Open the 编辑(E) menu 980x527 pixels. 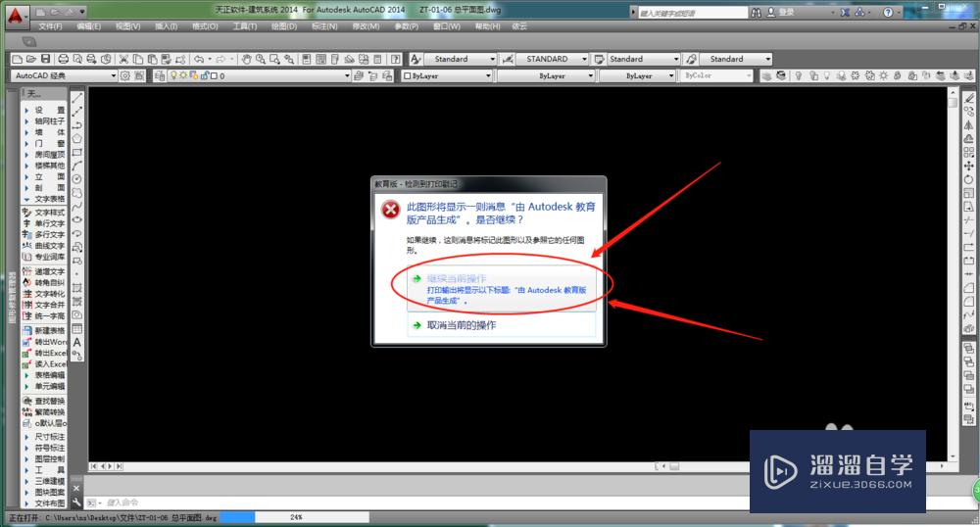click(x=88, y=26)
